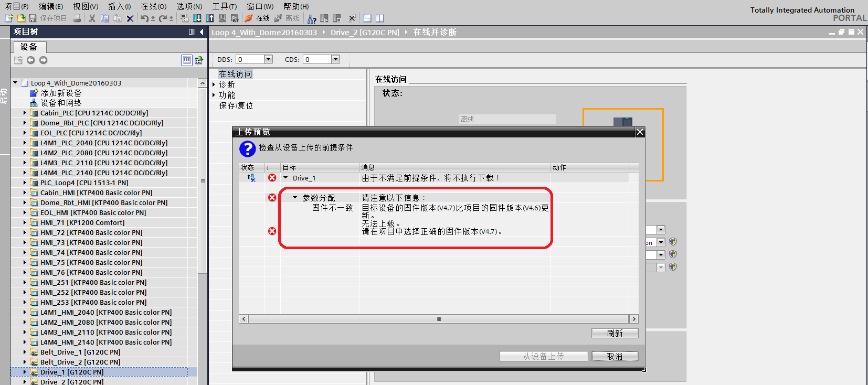
Task: Select Dome_Rbt_PLC in project tree
Action: [x=102, y=123]
